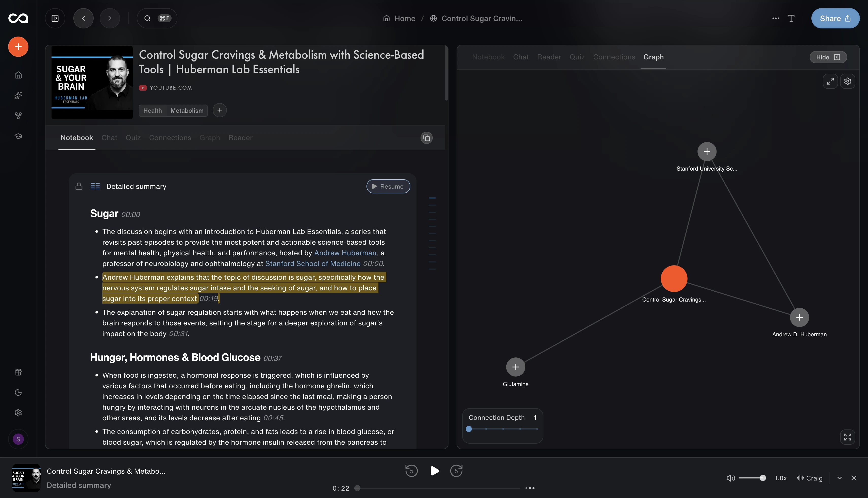Skip forward 5 seconds in player
868x498 pixels.
(x=456, y=471)
